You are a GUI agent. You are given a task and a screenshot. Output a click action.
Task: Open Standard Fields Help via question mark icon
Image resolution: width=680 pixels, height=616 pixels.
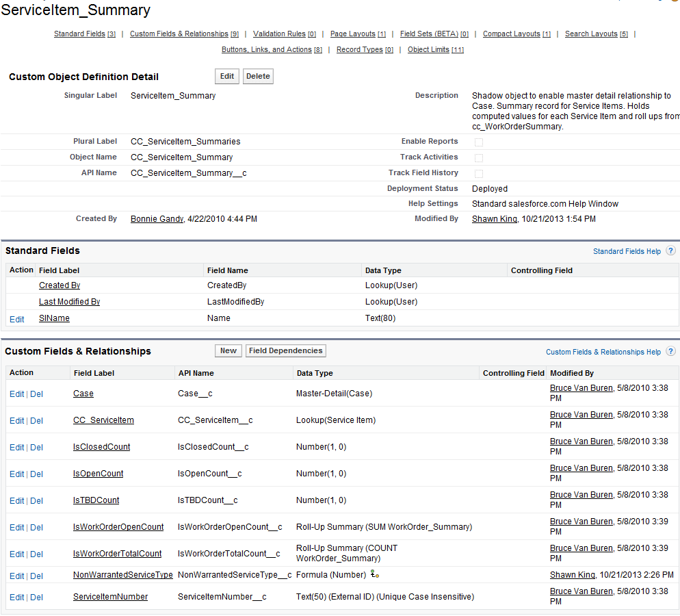point(669,251)
